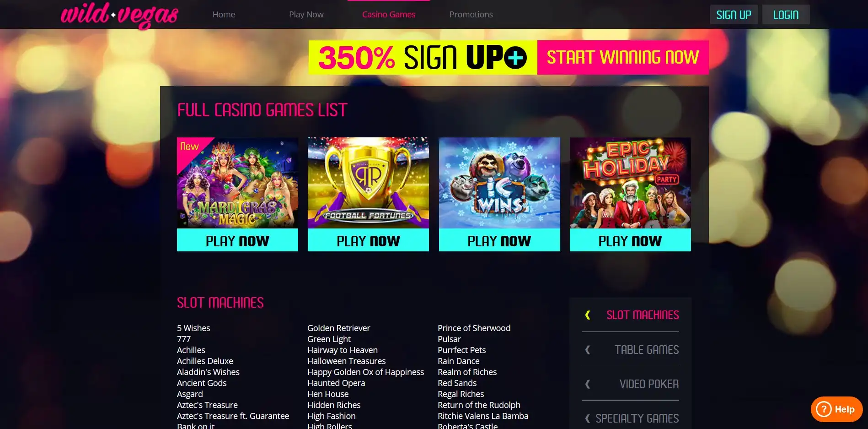
Task: Click the Sign Up button
Action: (x=734, y=15)
